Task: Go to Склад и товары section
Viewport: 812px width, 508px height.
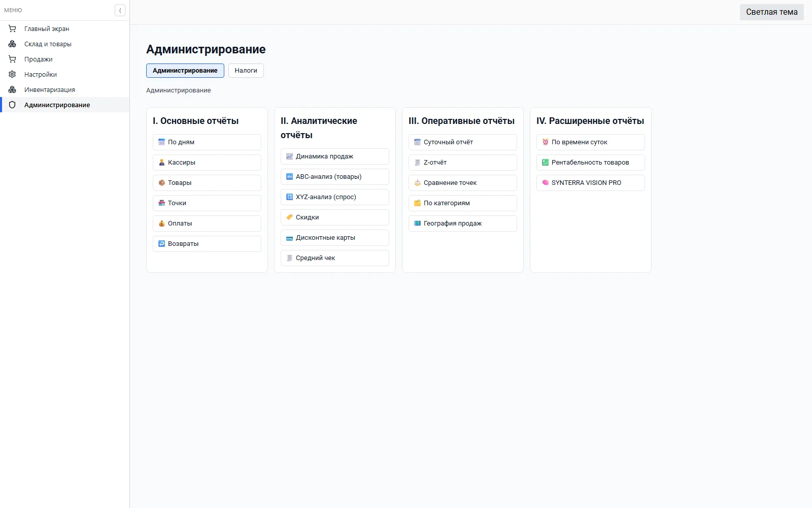Action: [x=65, y=44]
